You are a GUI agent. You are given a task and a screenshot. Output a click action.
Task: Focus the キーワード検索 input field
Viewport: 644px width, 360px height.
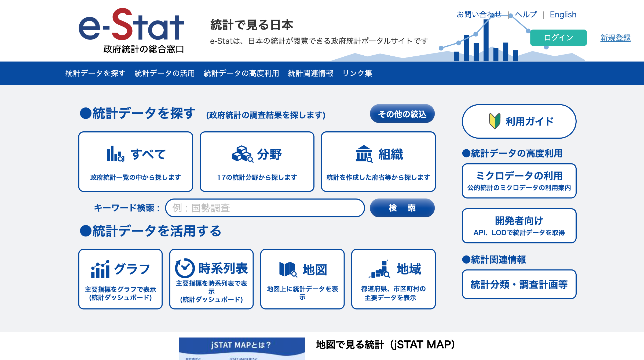click(x=265, y=208)
